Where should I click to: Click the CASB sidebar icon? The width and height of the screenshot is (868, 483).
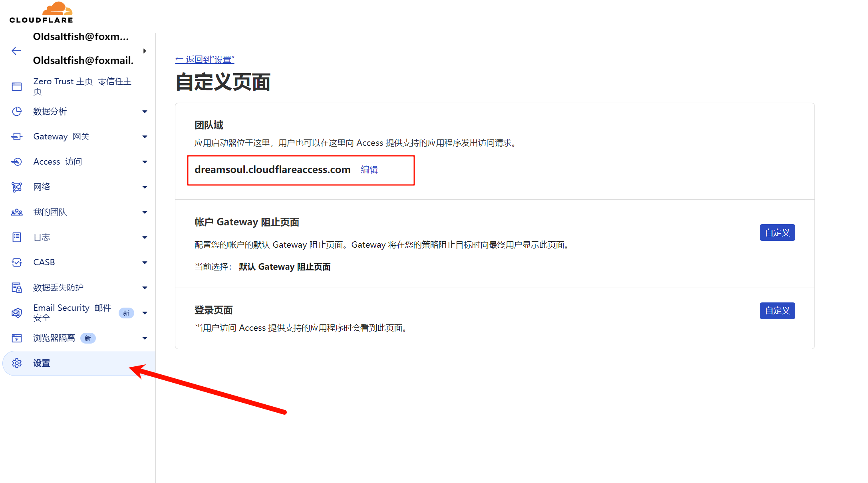click(x=17, y=262)
